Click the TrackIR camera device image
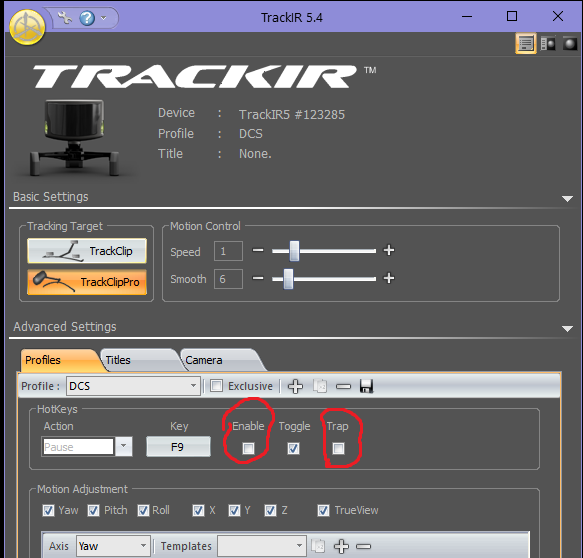 tap(74, 138)
